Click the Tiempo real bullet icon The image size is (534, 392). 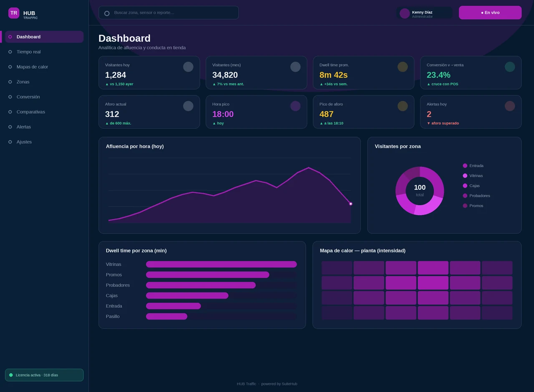click(10, 52)
